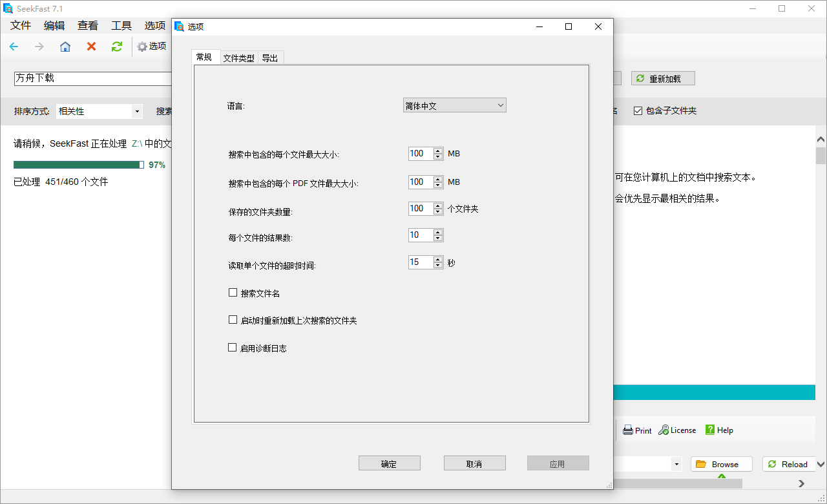Enable 搜索文件名 checkbox
The width and height of the screenshot is (827, 504).
point(233,293)
